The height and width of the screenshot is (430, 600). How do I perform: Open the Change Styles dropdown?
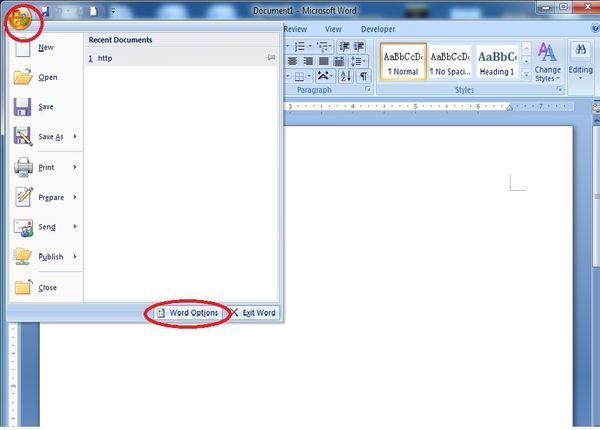(x=547, y=62)
